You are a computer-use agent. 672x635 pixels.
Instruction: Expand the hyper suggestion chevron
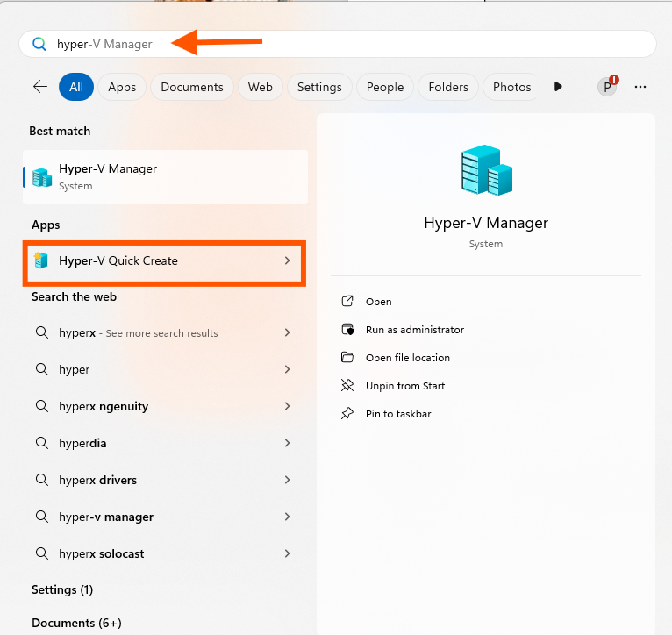click(x=287, y=369)
